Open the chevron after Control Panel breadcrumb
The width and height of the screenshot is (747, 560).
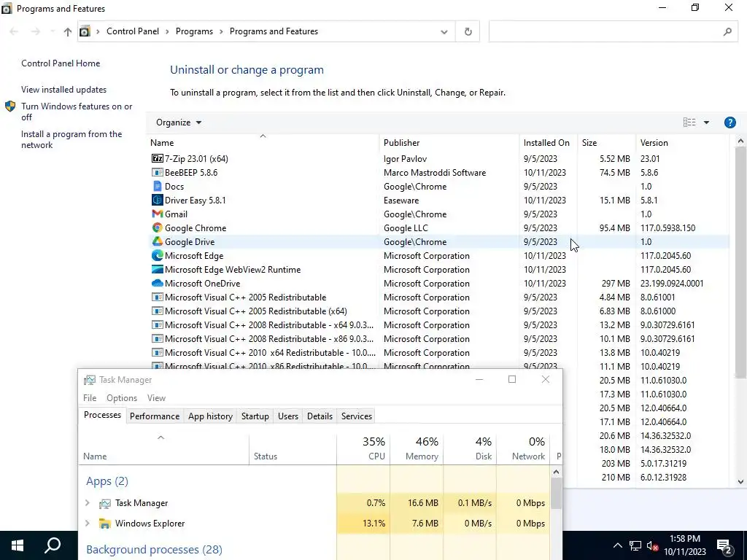pos(167,31)
